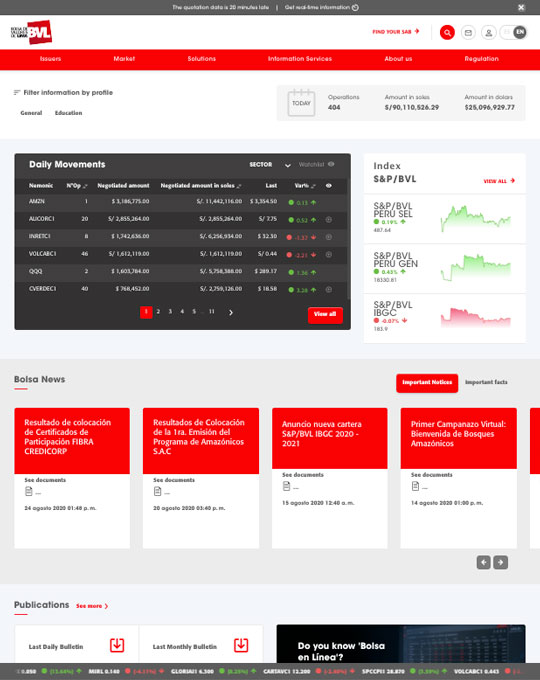This screenshot has height=680, width=540.
Task: Open document icon under FIBRA CREDICORP news
Action: click(29, 491)
